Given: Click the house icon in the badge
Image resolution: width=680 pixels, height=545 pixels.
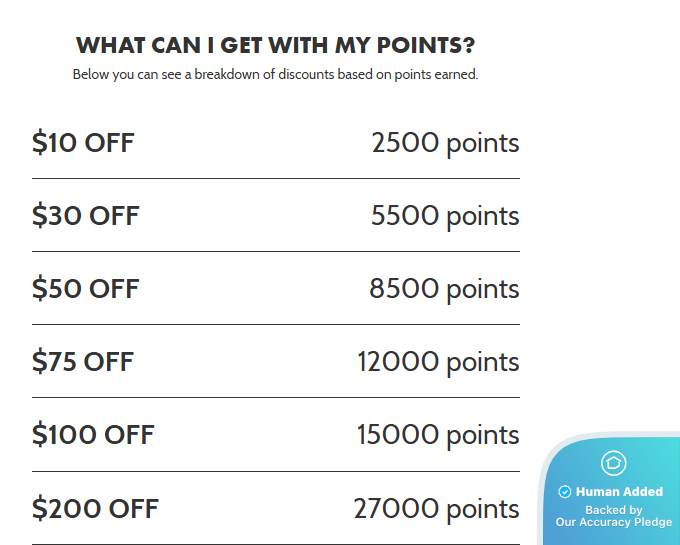Looking at the screenshot, I should (613, 463).
